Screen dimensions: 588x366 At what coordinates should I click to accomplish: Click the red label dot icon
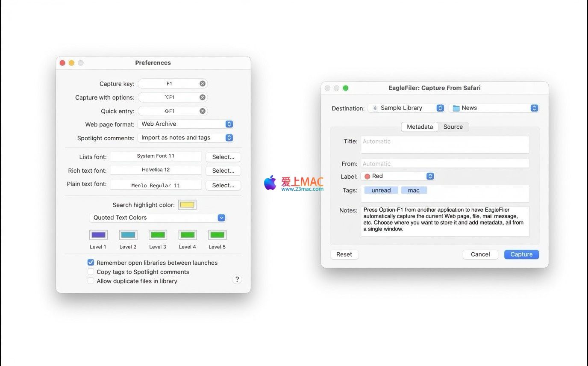[367, 176]
